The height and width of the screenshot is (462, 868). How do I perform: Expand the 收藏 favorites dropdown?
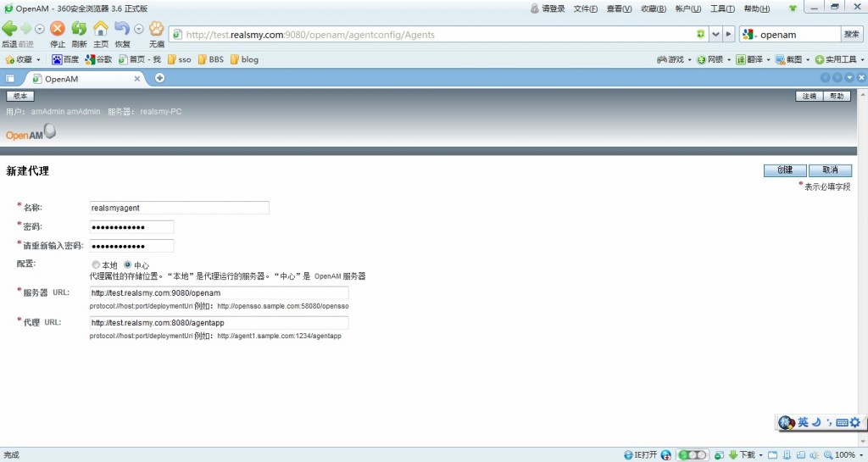click(38, 59)
